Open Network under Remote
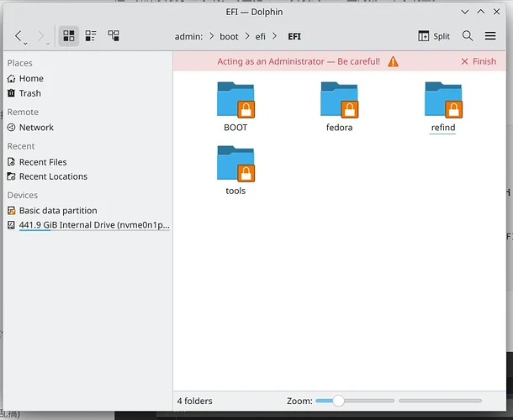The image size is (513, 420). click(x=36, y=128)
